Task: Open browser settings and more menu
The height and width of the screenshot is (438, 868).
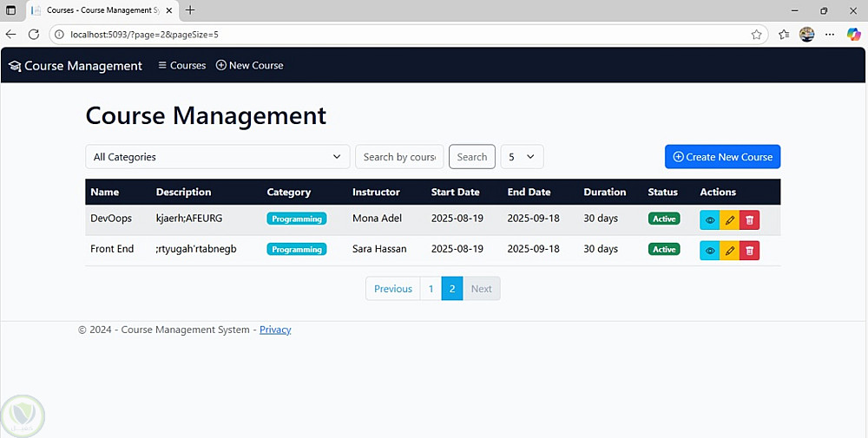Action: point(829,35)
